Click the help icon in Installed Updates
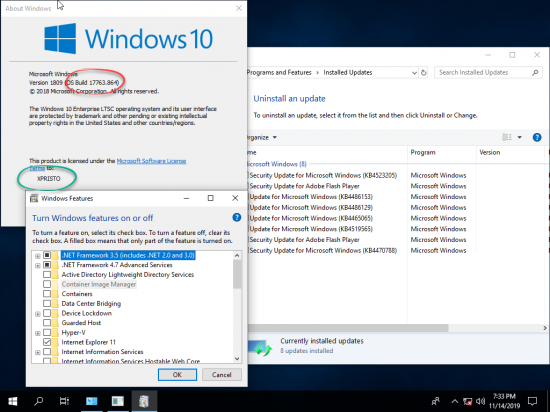Viewport: 550px width, 412px height. pos(537,137)
